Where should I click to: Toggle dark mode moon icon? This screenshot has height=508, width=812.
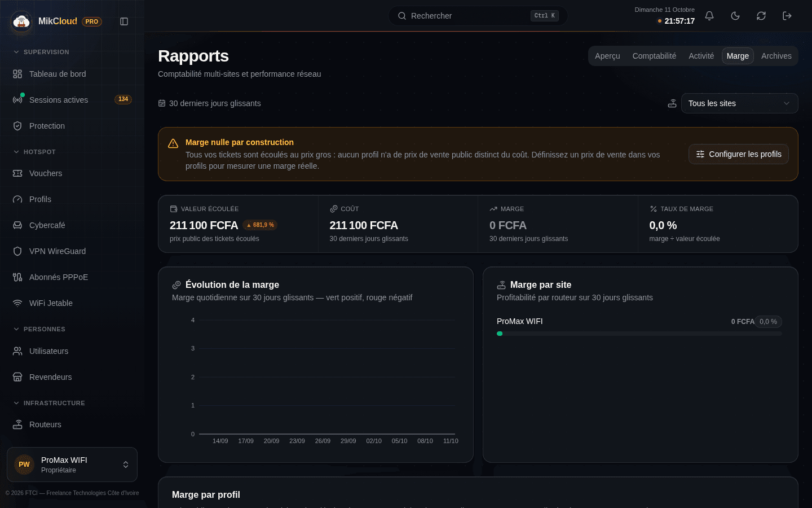[x=735, y=16]
